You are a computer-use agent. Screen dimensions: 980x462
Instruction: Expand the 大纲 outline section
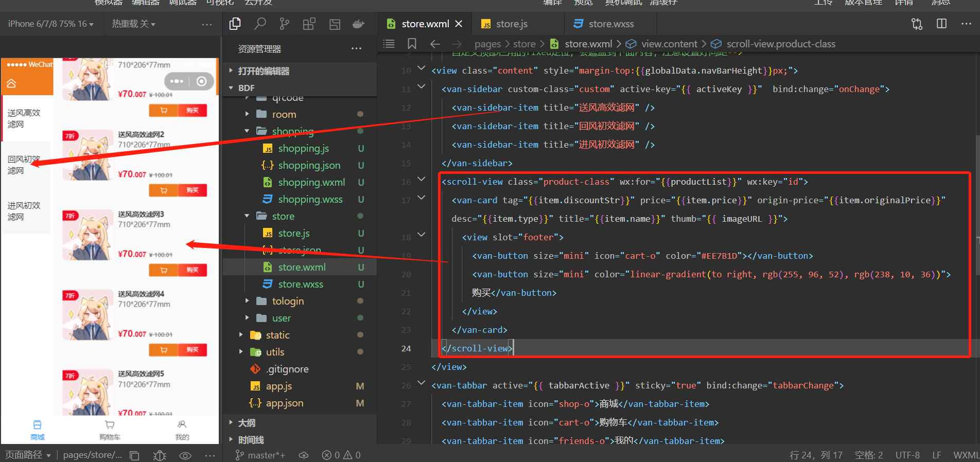coord(247,423)
